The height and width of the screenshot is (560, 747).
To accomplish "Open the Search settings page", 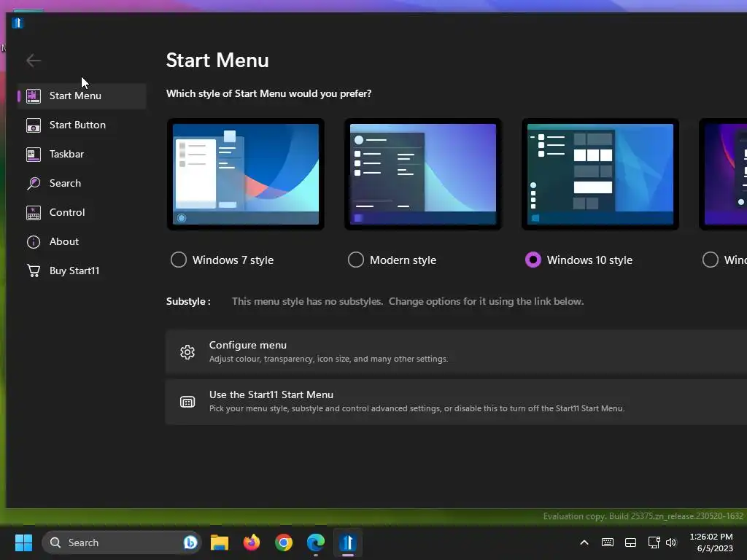I will pyautogui.click(x=82, y=183).
